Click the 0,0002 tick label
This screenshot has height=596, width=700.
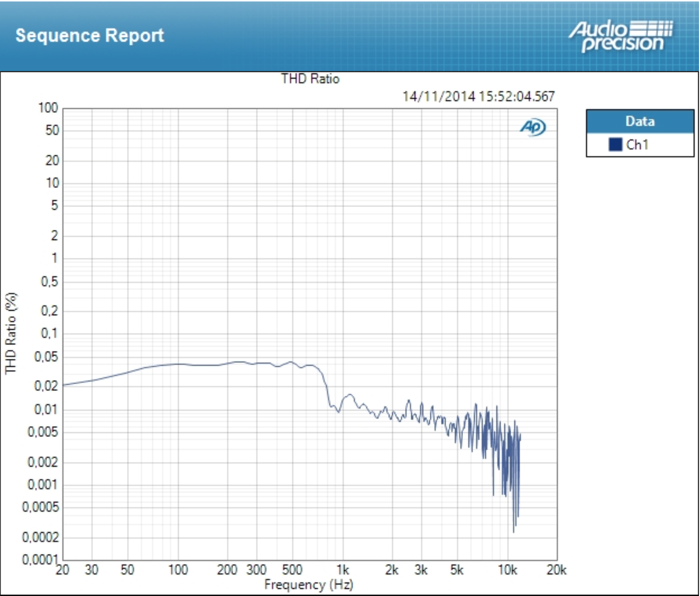pos(40,538)
